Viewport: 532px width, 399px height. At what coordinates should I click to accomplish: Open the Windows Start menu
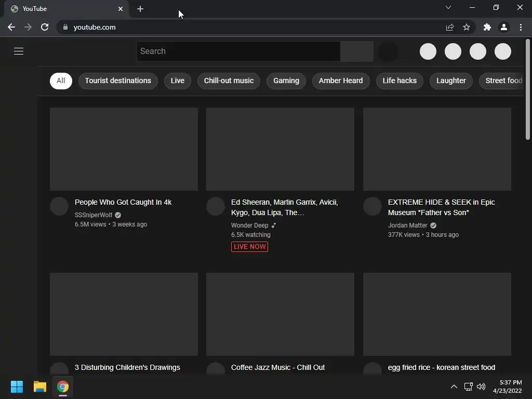(x=17, y=387)
